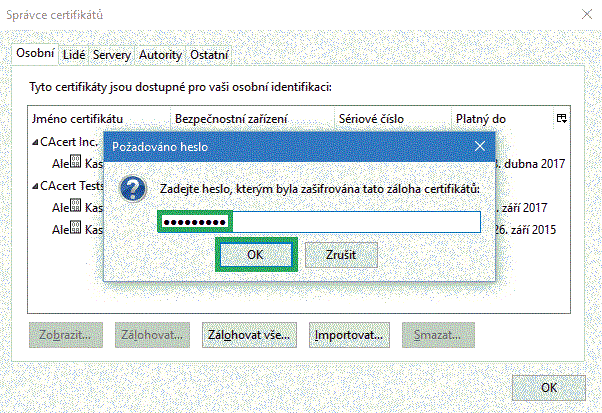Open the Servery tab

112,55
